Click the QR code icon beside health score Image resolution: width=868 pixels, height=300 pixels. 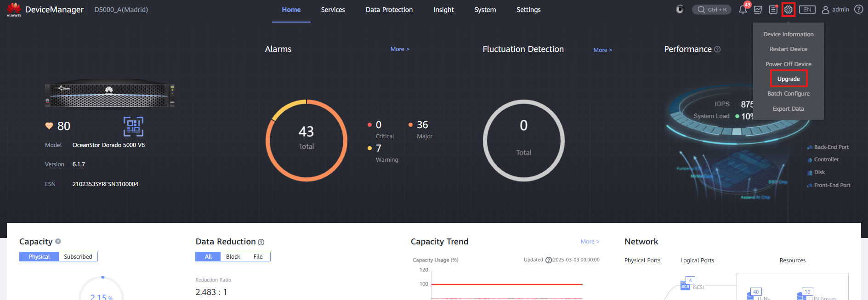(133, 126)
